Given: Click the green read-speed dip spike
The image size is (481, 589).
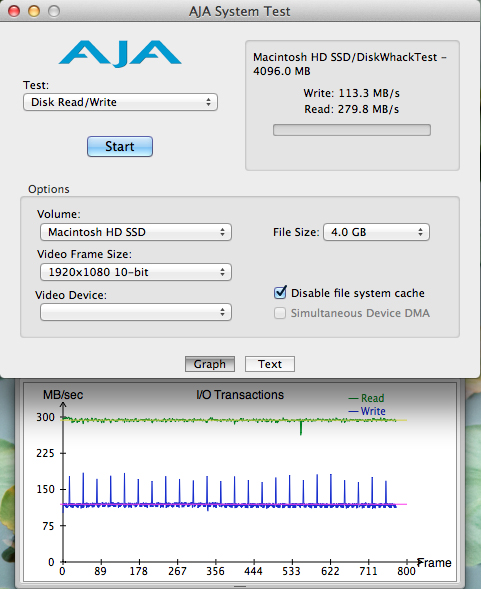Looking at the screenshot, I should [301, 428].
